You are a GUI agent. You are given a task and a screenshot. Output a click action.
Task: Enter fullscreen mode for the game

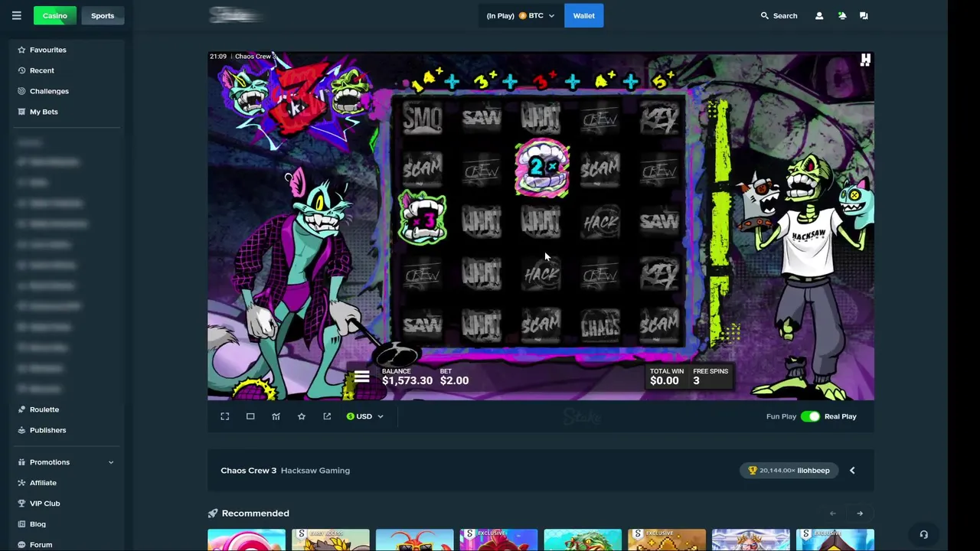[225, 416]
